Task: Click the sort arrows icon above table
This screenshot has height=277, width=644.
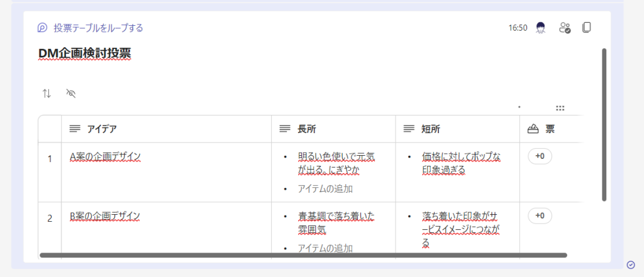Action: pyautogui.click(x=47, y=94)
